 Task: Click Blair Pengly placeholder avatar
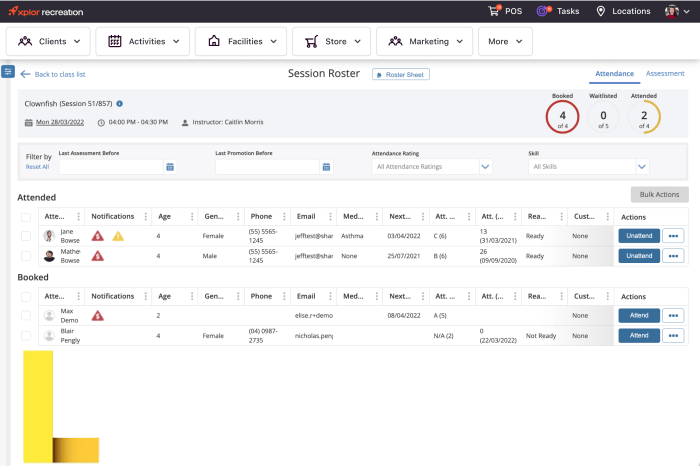point(49,335)
